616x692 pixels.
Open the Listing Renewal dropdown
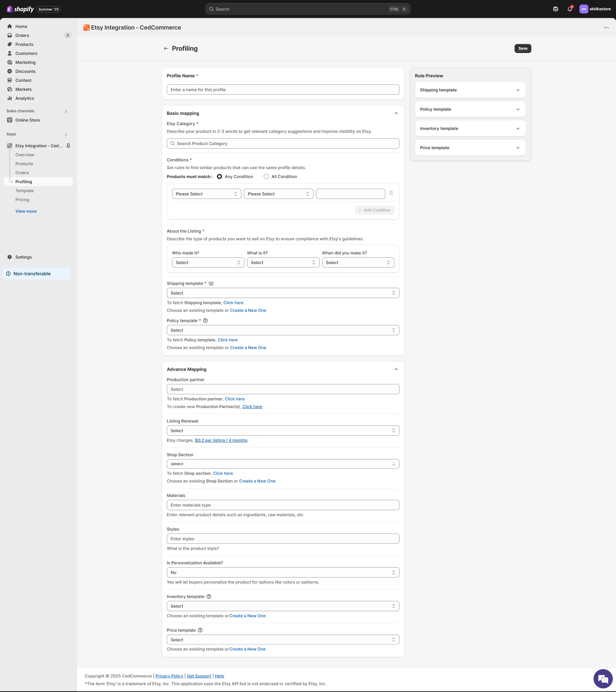[283, 431]
